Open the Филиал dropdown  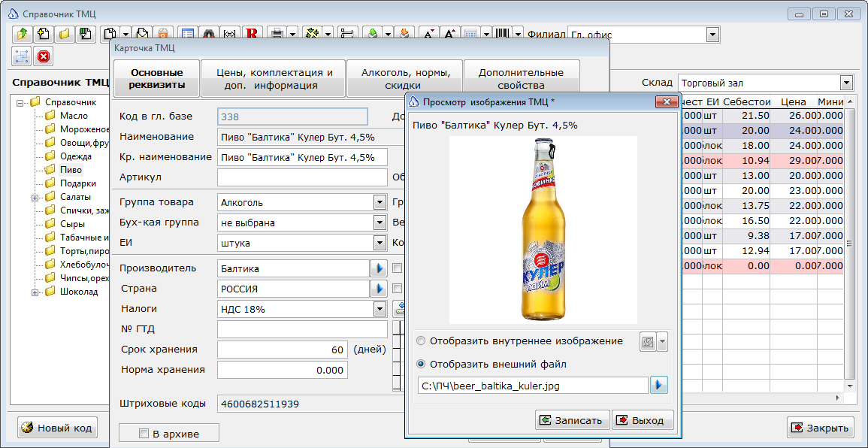pos(713,35)
